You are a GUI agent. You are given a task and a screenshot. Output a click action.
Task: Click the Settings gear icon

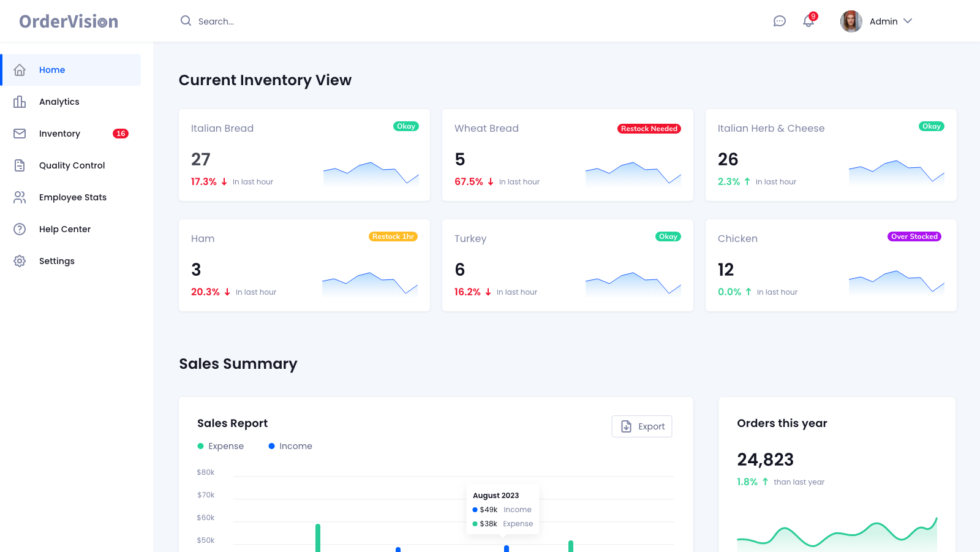click(20, 261)
